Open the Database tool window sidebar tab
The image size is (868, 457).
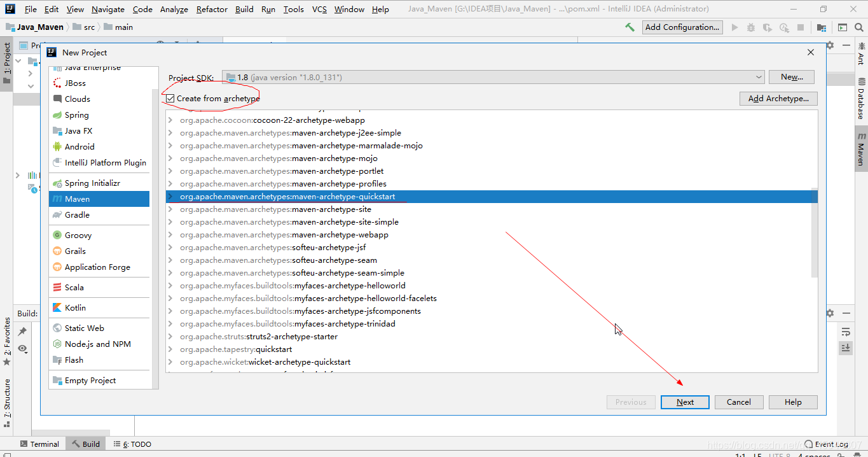pyautogui.click(x=861, y=99)
